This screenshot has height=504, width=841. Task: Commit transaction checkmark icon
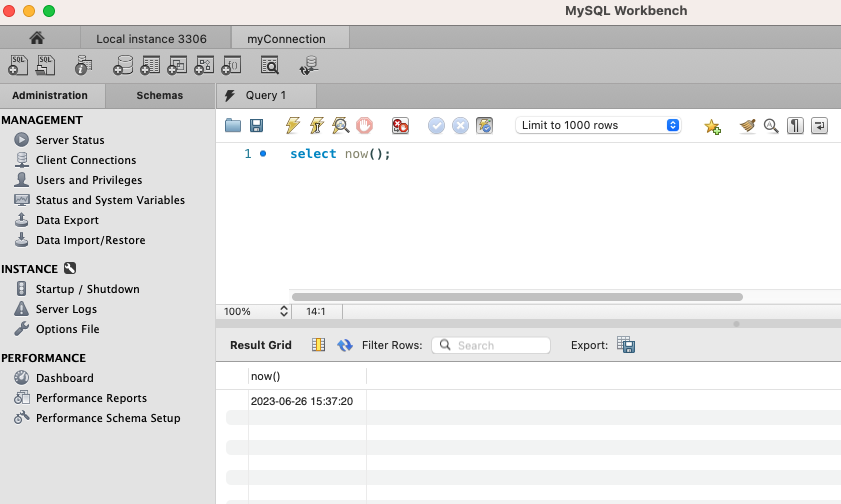point(436,125)
